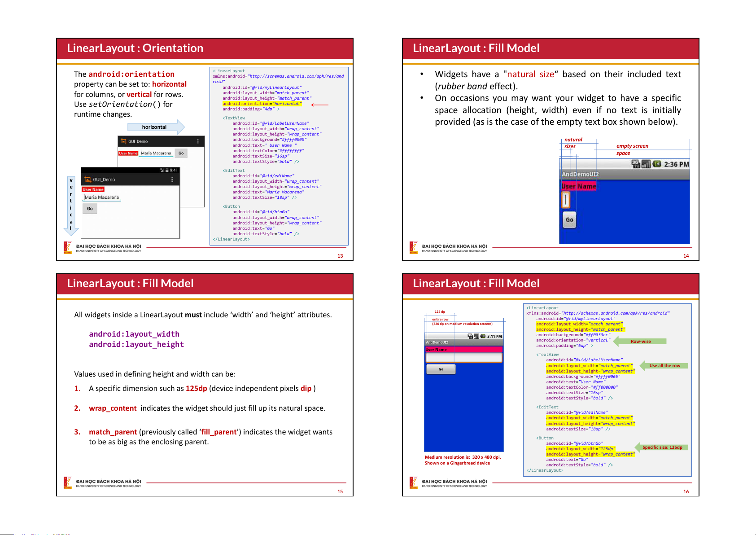The height and width of the screenshot is (535, 756).
Task: Click the GUI_Demo app icon in vertical layout mockup
Action: tap(88, 180)
